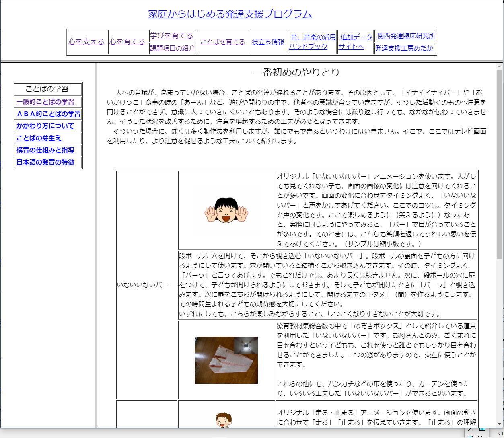The image size is (504, 438).
Task: Select ＡＢＡ的ことばの学習 in the sidebar
Action: (x=48, y=114)
